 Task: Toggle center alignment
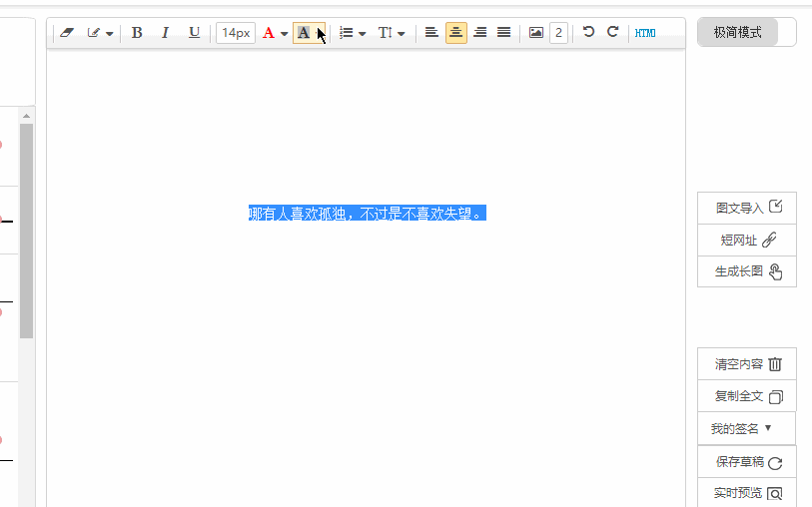(x=456, y=33)
